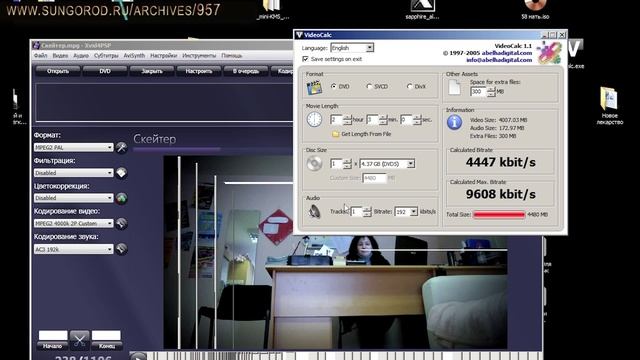Image resolution: width=640 pixels, height=360 pixels.
Task: Open the Цветокоррекция dropdown
Action: click(x=73, y=198)
